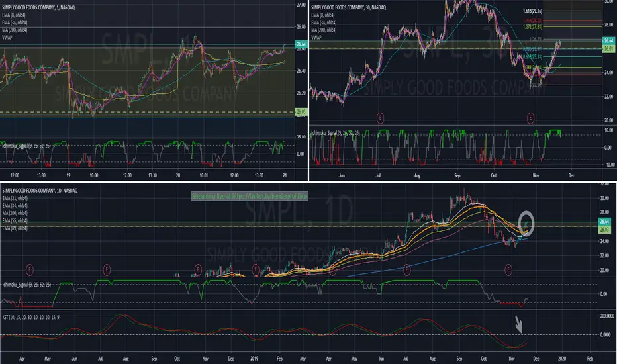Click the earnings E marker near Nov 2018 in daily chart
617x364 pixels.
198,269
